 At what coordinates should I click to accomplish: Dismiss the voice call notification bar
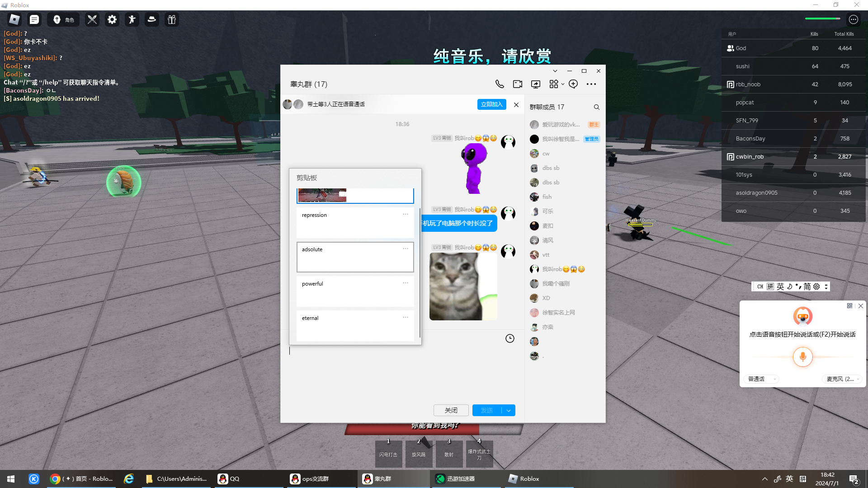pyautogui.click(x=516, y=105)
